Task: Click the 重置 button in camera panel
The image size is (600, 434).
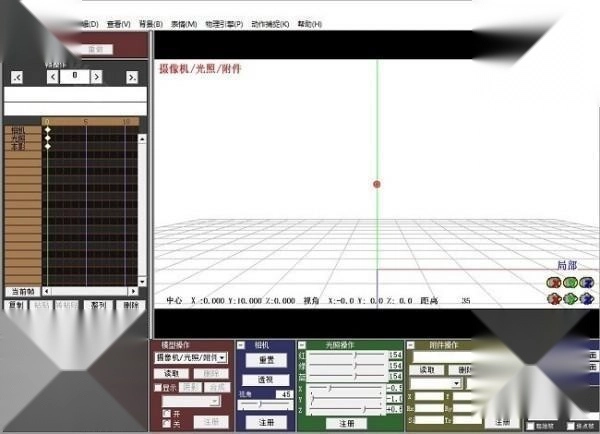Action: point(266,360)
